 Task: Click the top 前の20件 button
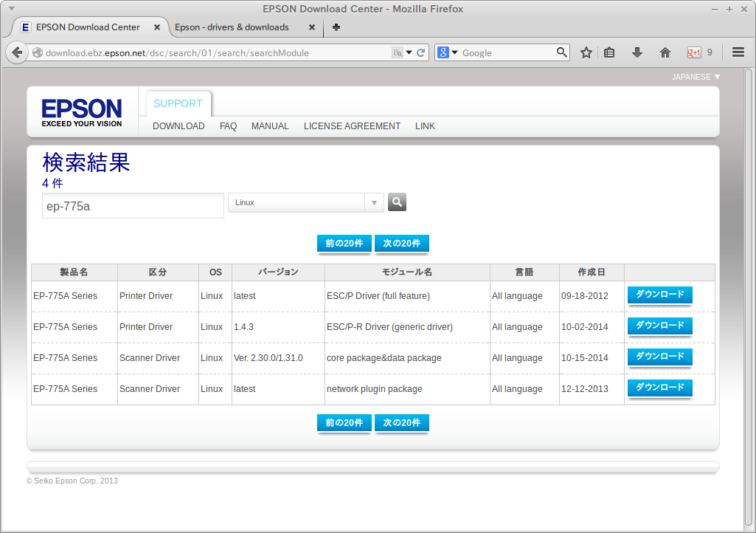344,244
